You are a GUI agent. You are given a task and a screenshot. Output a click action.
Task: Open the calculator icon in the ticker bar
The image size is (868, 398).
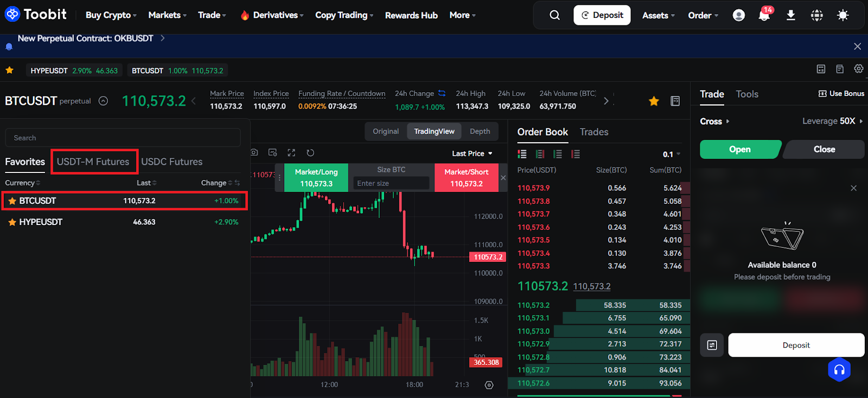[821, 69]
